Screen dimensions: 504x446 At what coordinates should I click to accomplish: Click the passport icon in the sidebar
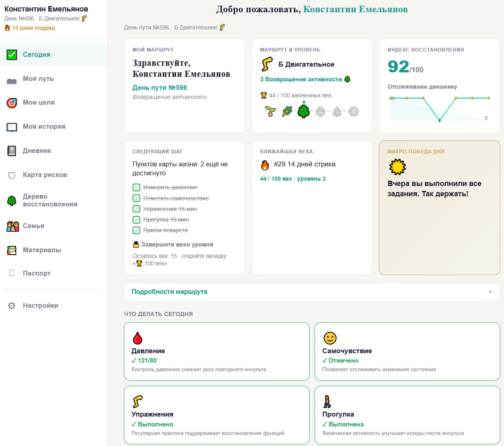pyautogui.click(x=12, y=273)
